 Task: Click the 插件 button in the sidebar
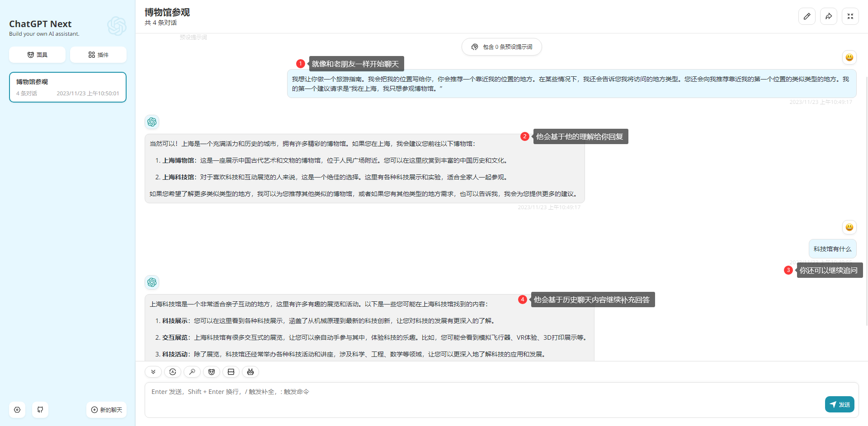(98, 55)
